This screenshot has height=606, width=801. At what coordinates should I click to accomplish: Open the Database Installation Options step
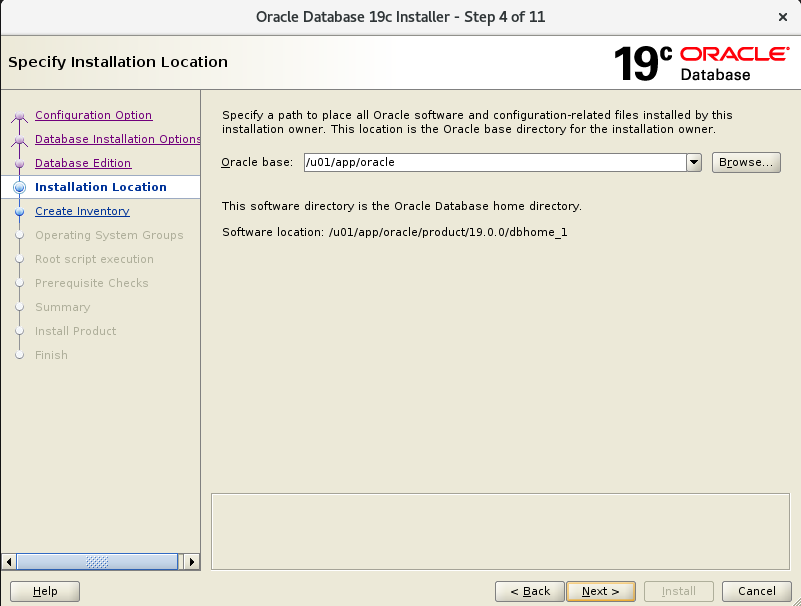coord(117,139)
